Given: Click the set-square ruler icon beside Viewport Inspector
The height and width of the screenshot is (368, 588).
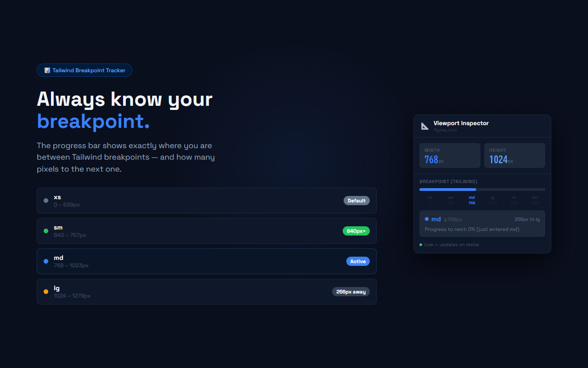Looking at the screenshot, I should coord(425,126).
